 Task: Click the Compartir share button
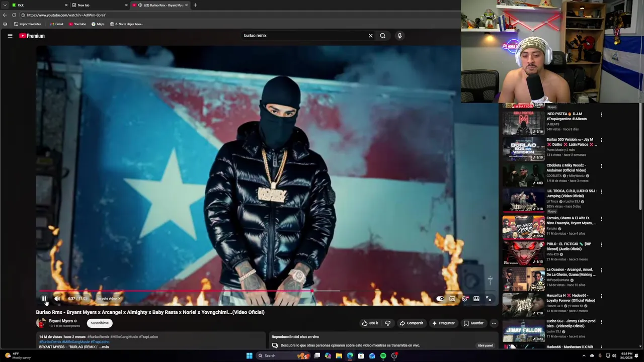[x=412, y=323]
